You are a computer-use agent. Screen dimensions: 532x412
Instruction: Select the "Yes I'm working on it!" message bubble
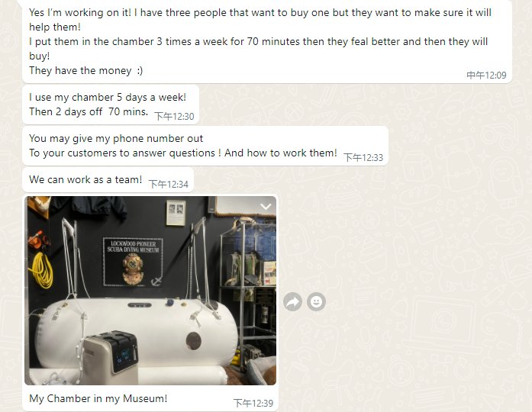tap(266, 41)
